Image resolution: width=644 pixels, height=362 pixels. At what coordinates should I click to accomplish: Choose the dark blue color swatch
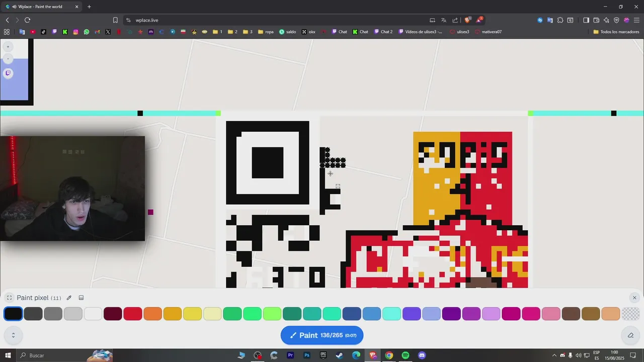pos(352,314)
